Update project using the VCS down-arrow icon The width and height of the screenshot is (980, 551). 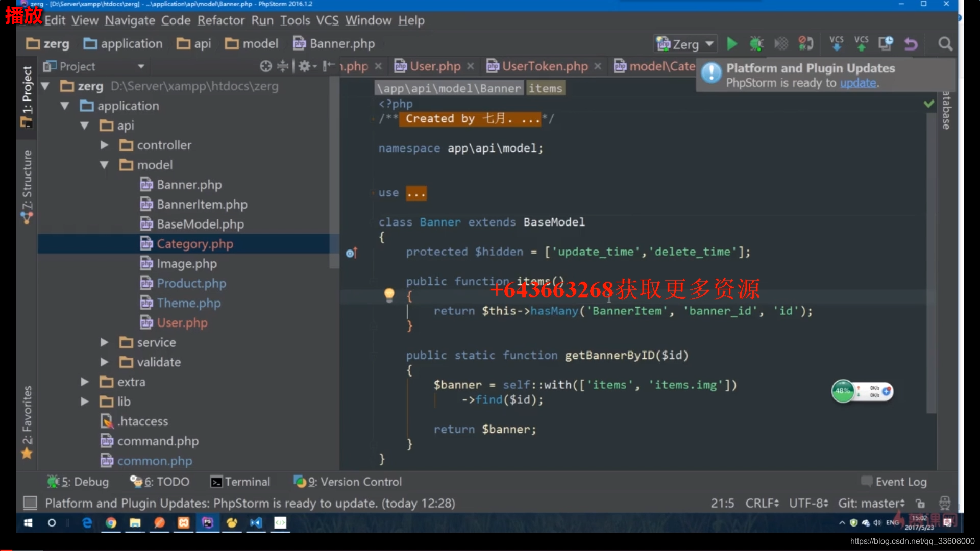(836, 44)
